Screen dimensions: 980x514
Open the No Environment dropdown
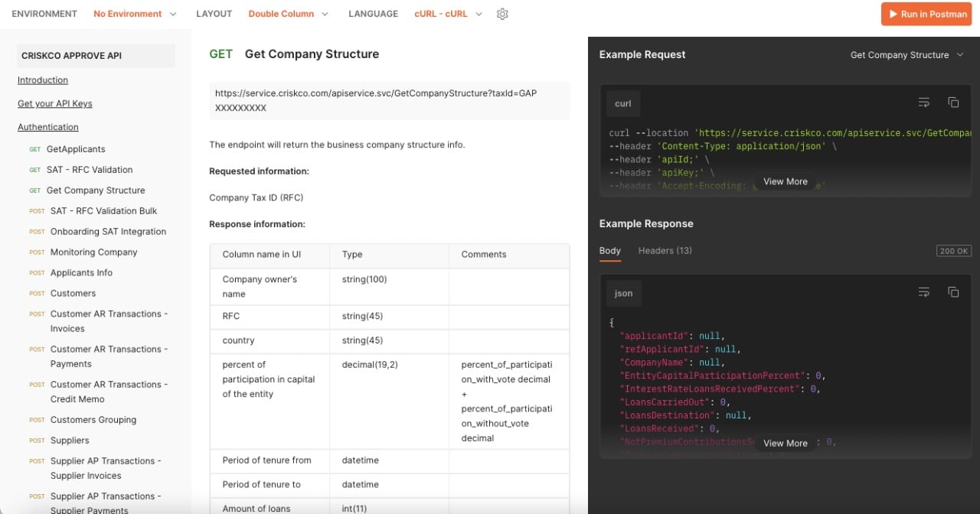pyautogui.click(x=135, y=14)
